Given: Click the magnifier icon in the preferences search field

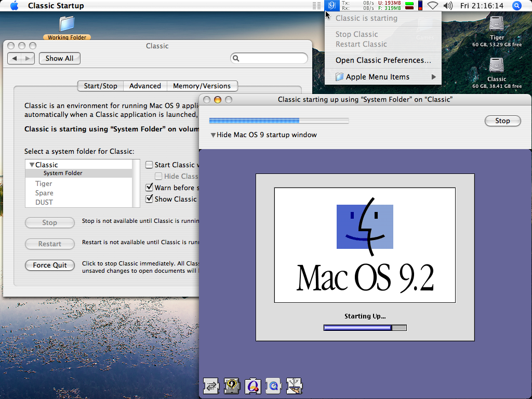Looking at the screenshot, I should coord(236,58).
